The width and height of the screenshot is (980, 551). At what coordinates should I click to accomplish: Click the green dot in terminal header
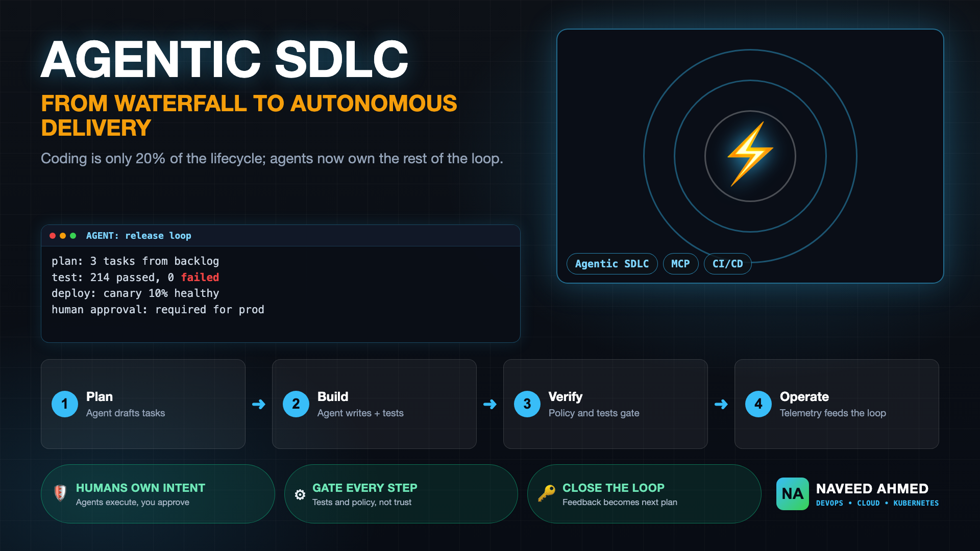pos(73,236)
